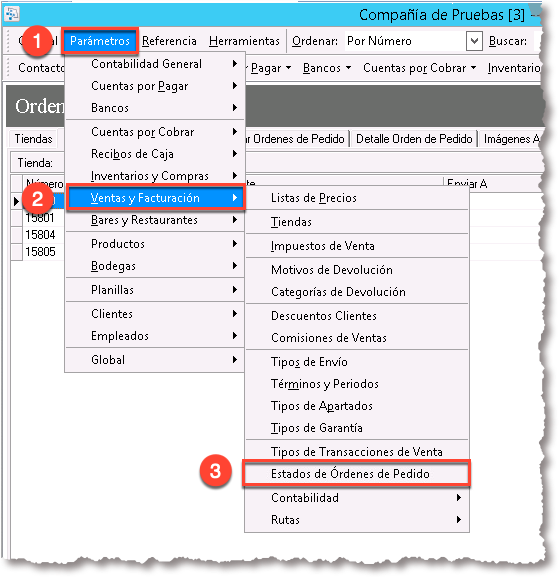
Task: Click the row selector beside 15805
Action: [17, 252]
